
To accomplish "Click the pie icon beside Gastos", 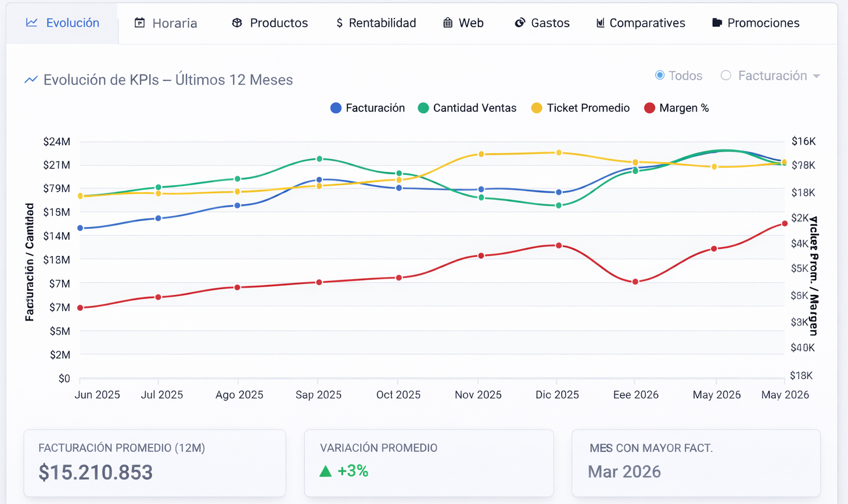I will coord(520,23).
